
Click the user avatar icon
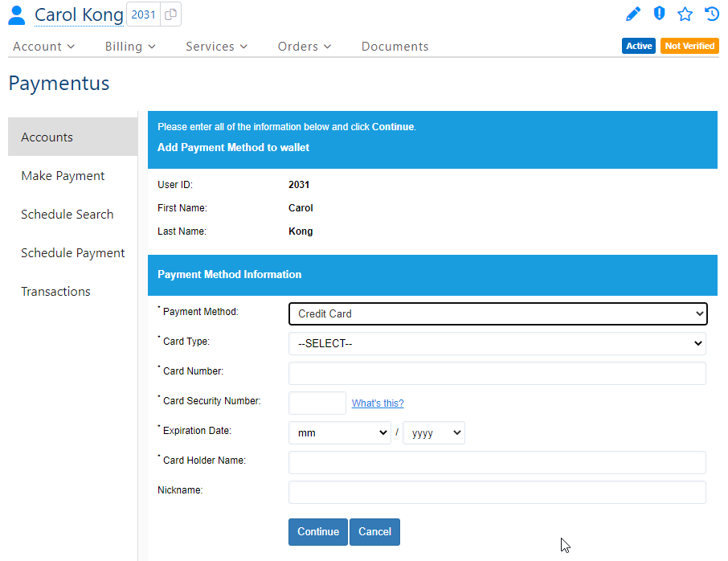[x=17, y=14]
